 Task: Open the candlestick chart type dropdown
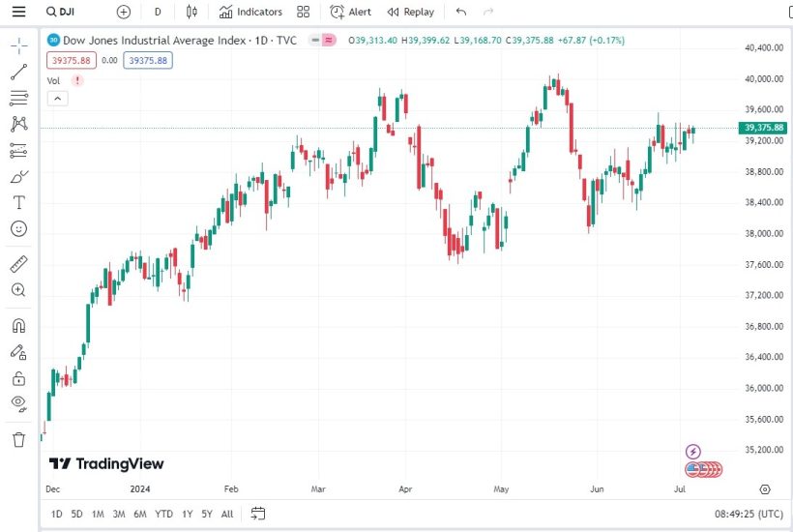pyautogui.click(x=191, y=12)
